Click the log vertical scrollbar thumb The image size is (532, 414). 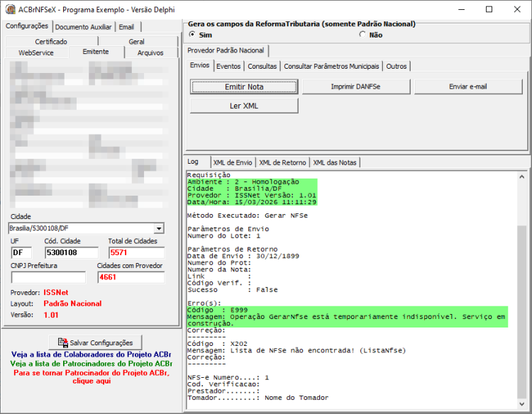(x=522, y=312)
